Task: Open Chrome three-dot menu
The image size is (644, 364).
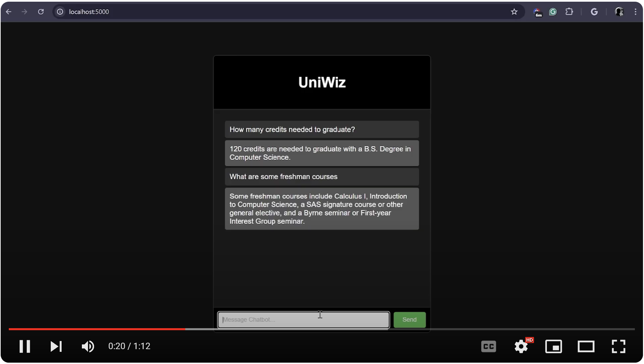Action: [635, 12]
